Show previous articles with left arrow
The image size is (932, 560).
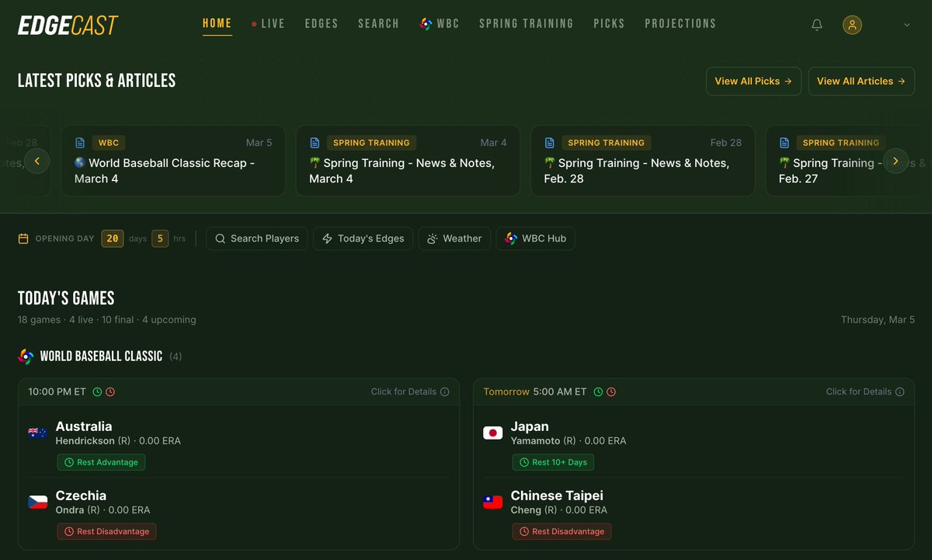pos(37,161)
